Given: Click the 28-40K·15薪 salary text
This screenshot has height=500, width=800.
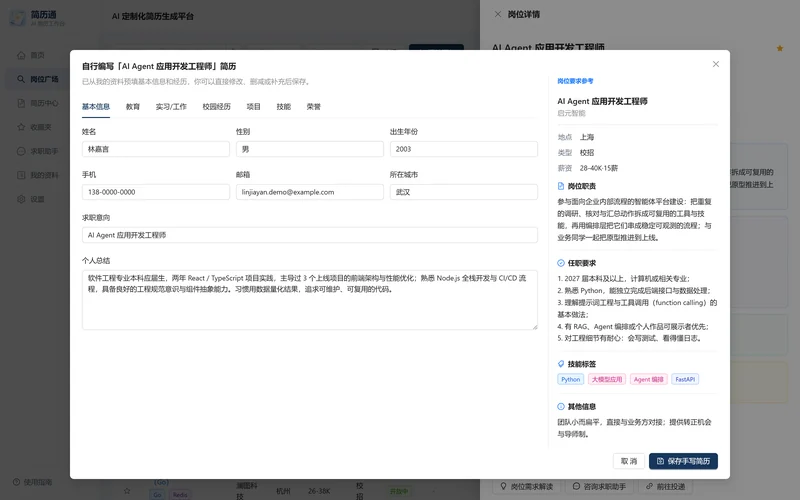Looking at the screenshot, I should [x=598, y=168].
